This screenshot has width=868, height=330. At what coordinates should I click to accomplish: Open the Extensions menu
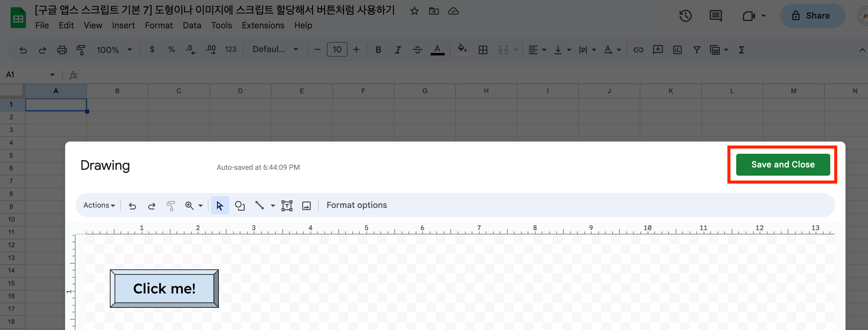[x=263, y=26]
